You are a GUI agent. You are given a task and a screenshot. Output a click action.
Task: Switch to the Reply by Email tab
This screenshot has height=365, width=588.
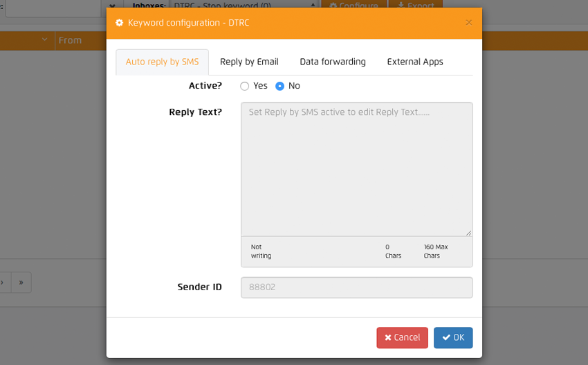249,62
